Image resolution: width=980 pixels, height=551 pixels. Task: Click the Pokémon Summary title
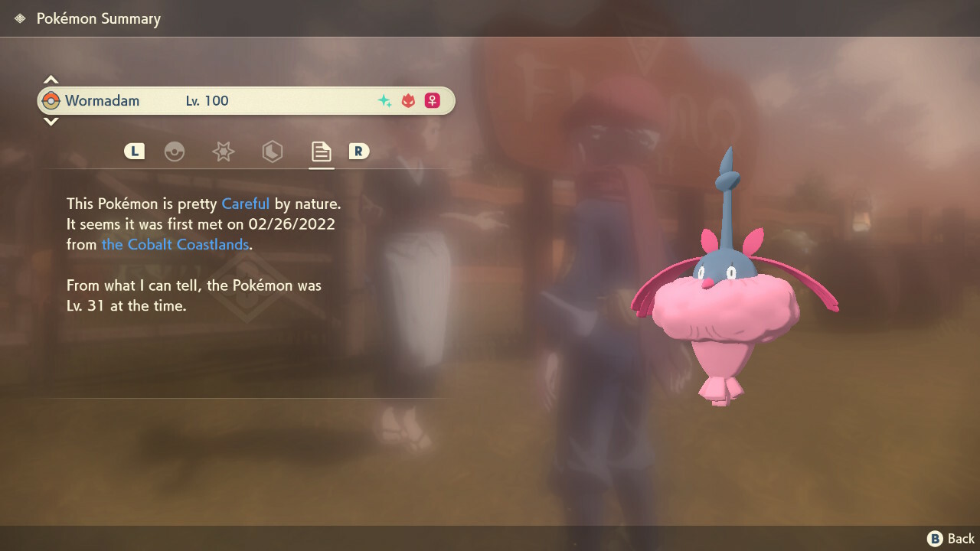click(99, 18)
